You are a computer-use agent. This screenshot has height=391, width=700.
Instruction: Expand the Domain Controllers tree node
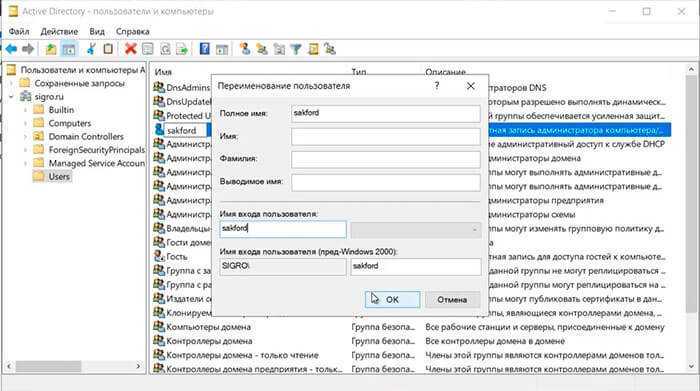click(25, 137)
